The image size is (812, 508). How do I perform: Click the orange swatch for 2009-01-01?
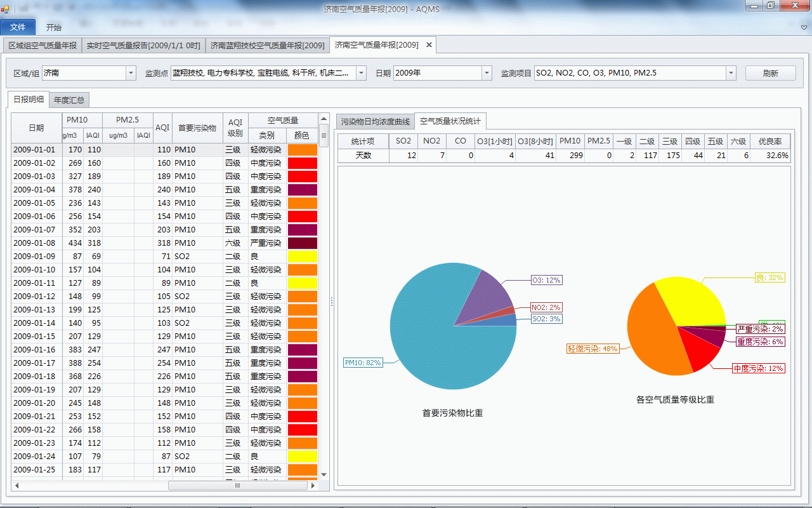click(302, 150)
